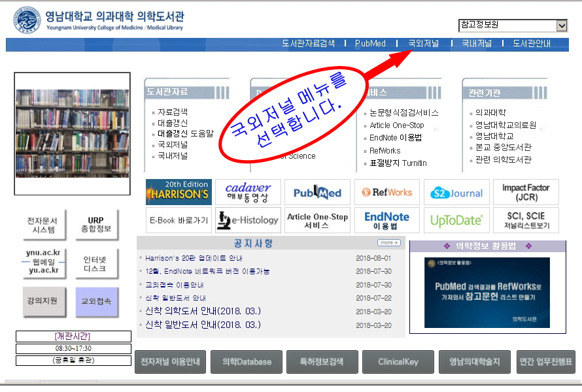
Task: Click the library bookshelf photo
Action: [x=73, y=133]
